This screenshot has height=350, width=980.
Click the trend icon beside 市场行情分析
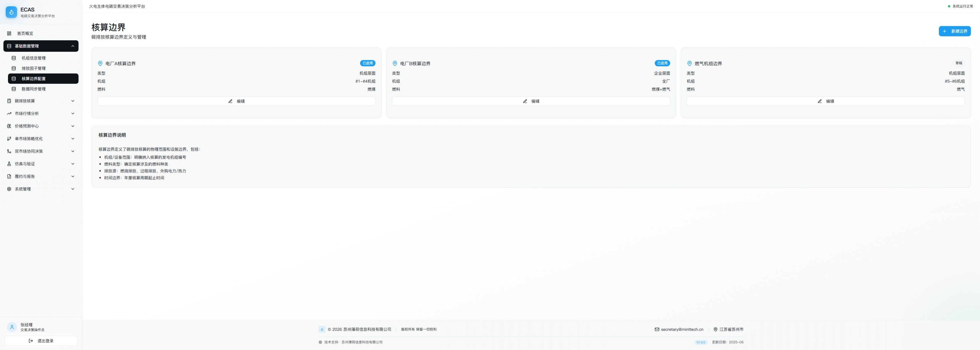pos(9,113)
